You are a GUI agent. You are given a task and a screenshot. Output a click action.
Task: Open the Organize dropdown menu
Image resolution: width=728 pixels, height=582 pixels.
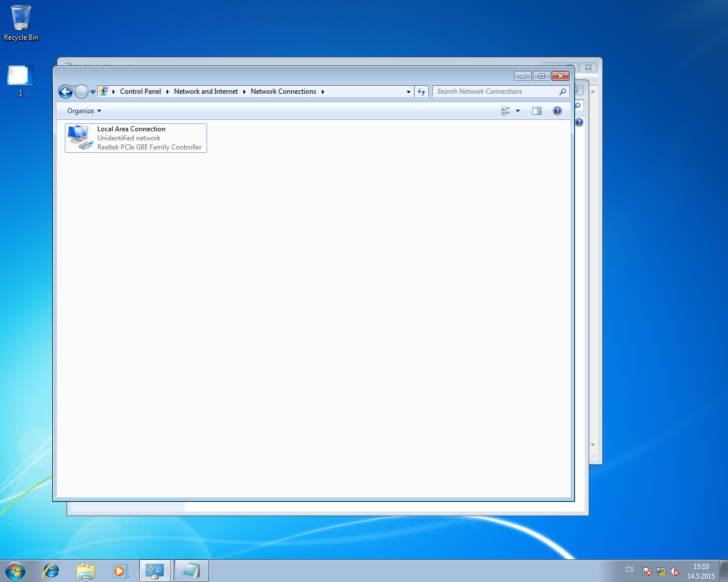84,111
